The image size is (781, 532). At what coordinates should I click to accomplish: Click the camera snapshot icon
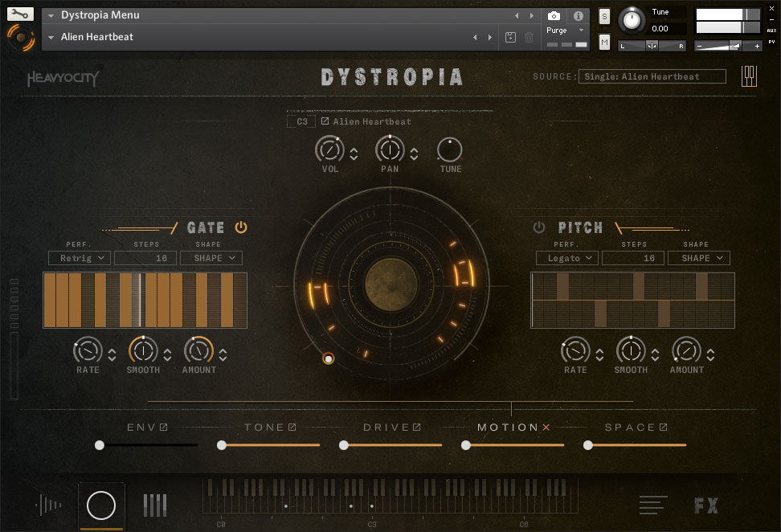[554, 15]
